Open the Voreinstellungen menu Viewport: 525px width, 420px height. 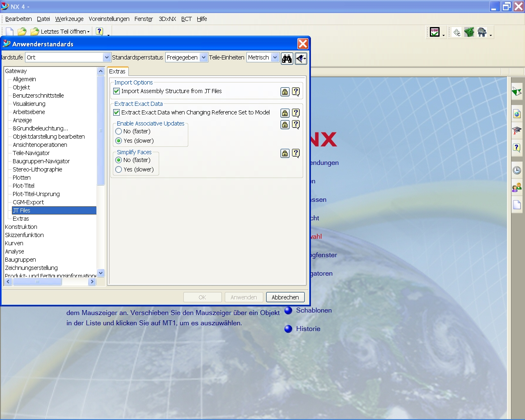(x=109, y=19)
